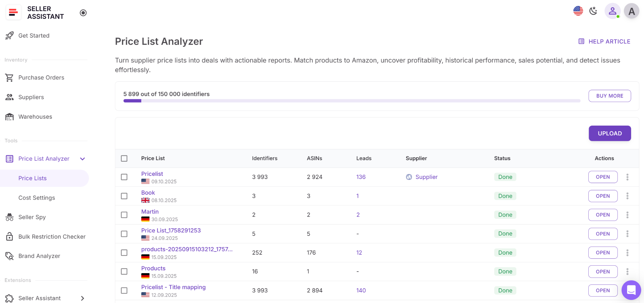
Task: Select the checkbox for the Martin price list
Action: 124,215
